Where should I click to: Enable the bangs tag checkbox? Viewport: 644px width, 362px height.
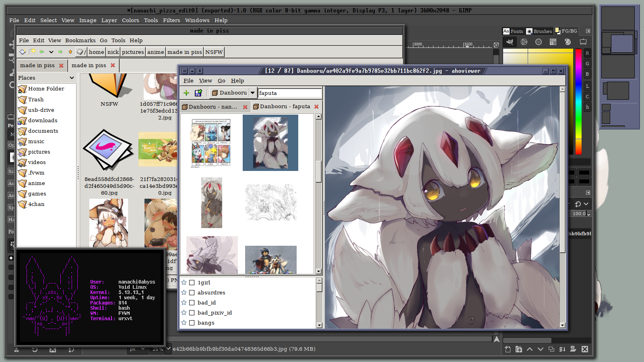pos(192,323)
